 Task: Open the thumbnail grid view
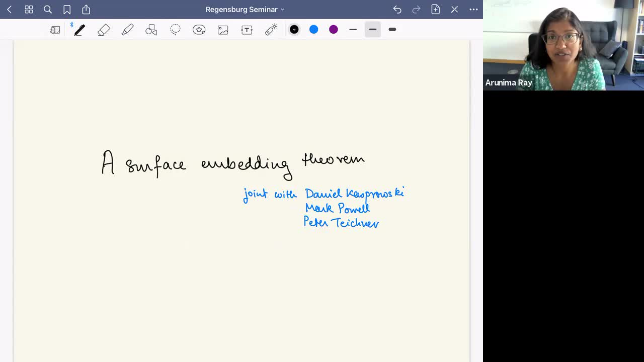[x=29, y=10]
